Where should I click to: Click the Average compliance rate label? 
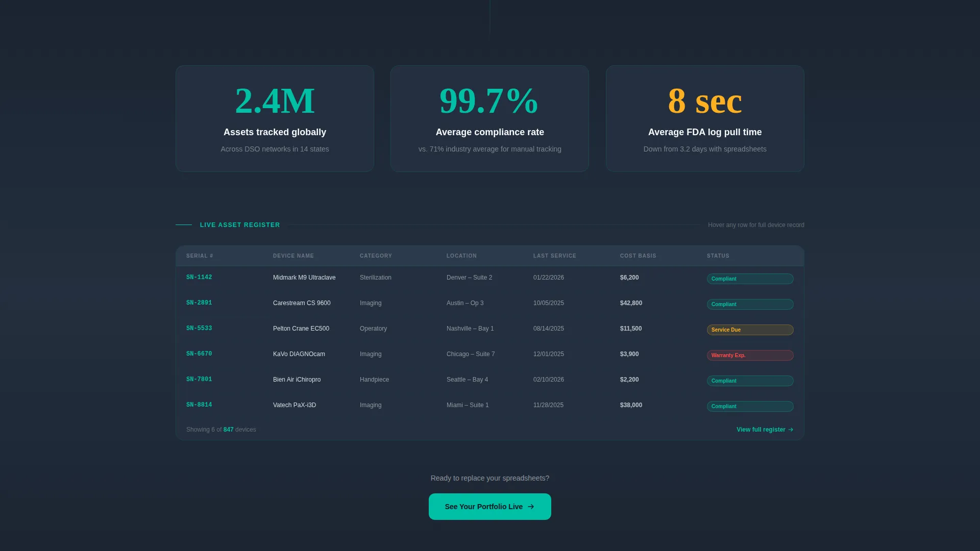click(489, 132)
